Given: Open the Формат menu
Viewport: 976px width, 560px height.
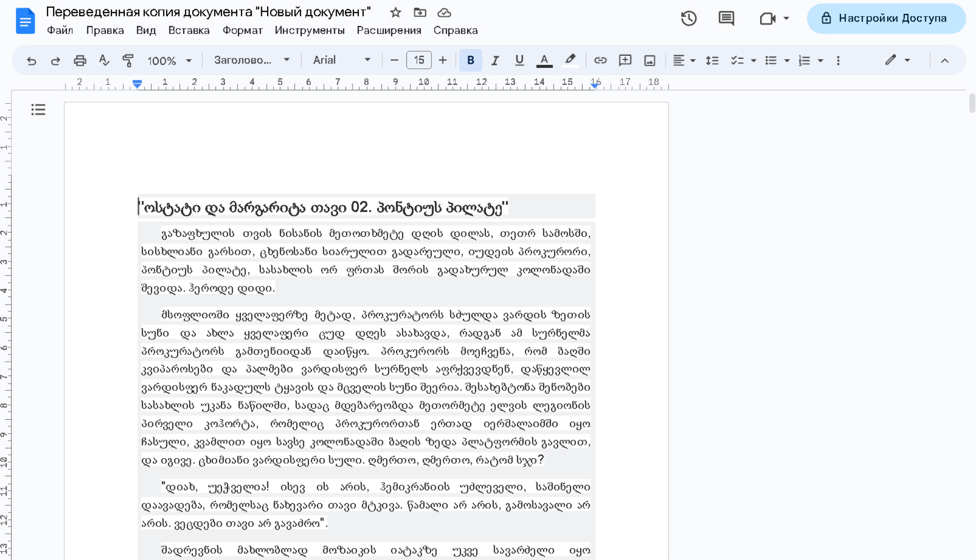Looking at the screenshot, I should [x=242, y=30].
